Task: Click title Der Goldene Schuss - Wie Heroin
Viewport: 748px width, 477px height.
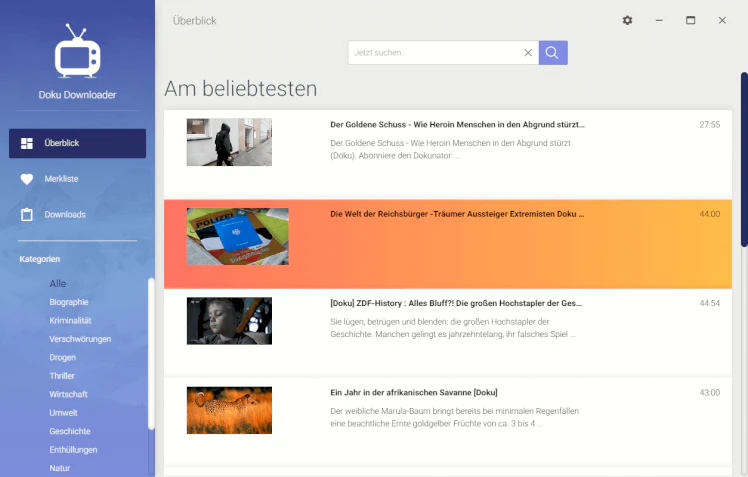Action: click(x=457, y=124)
